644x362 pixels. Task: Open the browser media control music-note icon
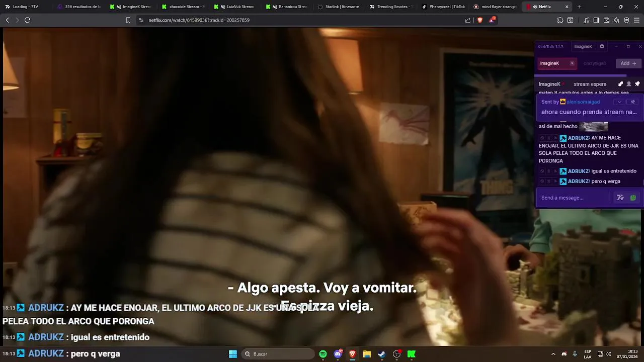click(x=586, y=20)
